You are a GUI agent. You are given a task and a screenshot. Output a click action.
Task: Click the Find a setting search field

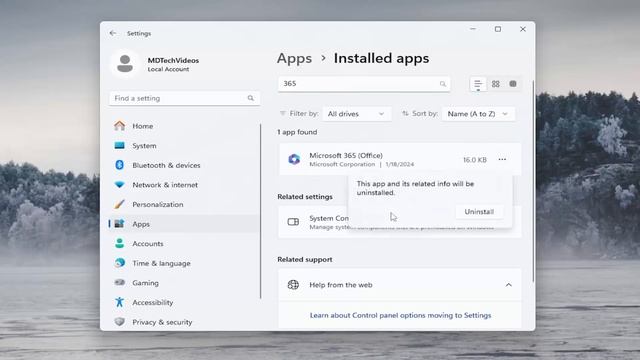(184, 98)
